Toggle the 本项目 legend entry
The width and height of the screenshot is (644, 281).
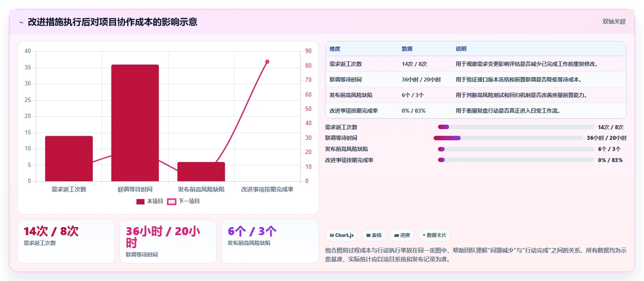tap(150, 201)
